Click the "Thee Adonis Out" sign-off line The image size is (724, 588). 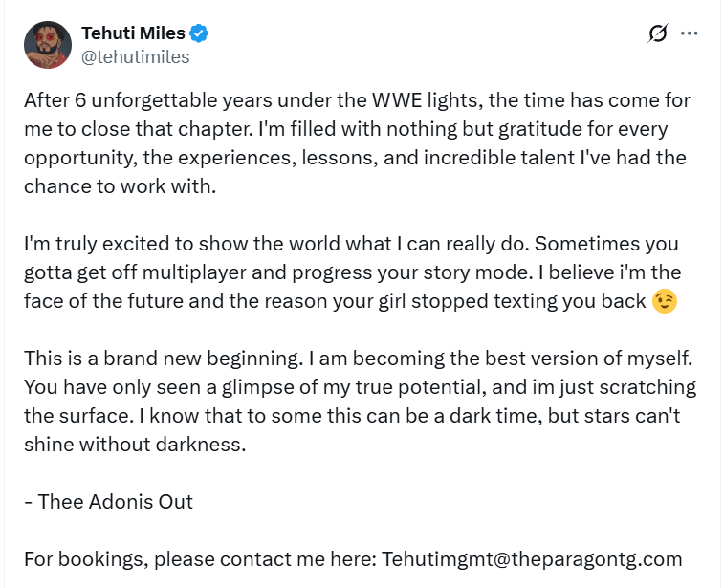pyautogui.click(x=107, y=502)
